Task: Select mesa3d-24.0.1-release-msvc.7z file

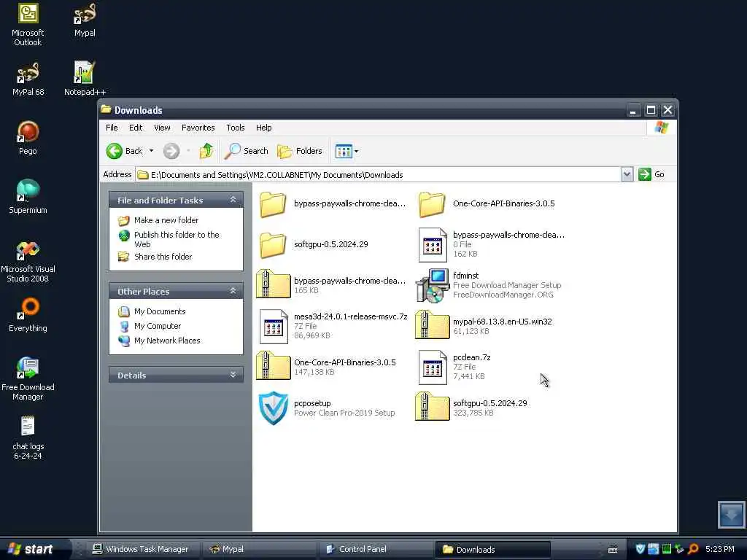Action: point(333,326)
